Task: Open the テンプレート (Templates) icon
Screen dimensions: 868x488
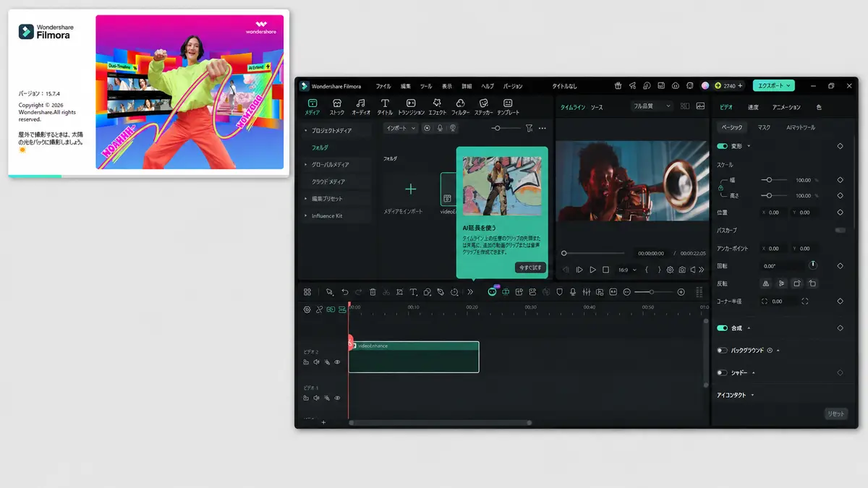Action: pos(508,107)
